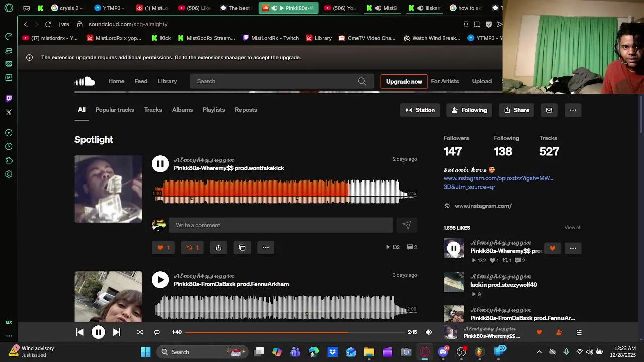Viewport: 644px width, 362px height.
Task: Click Write a comment field
Action: [281, 225]
